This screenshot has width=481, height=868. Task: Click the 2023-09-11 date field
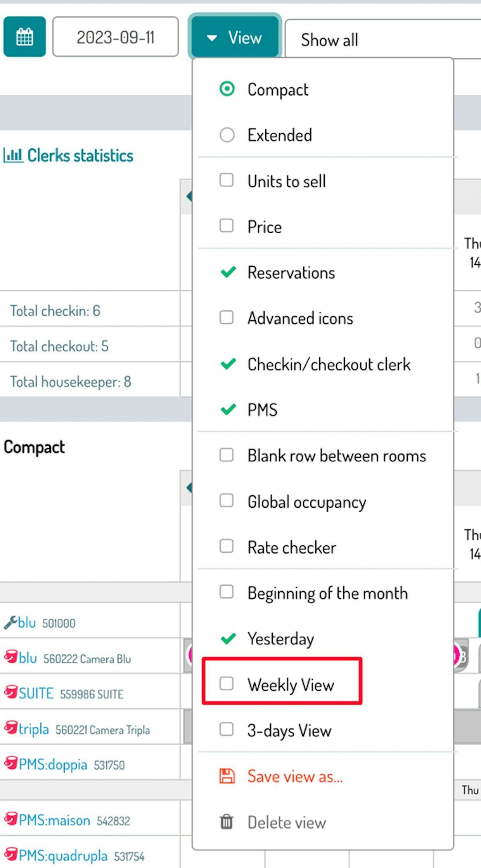(x=116, y=37)
